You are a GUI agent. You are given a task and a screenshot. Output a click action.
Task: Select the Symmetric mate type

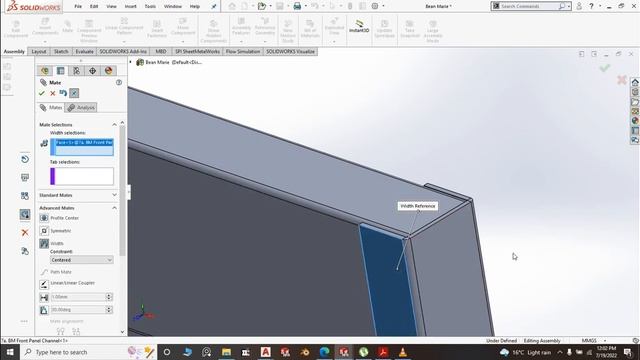[56, 231]
